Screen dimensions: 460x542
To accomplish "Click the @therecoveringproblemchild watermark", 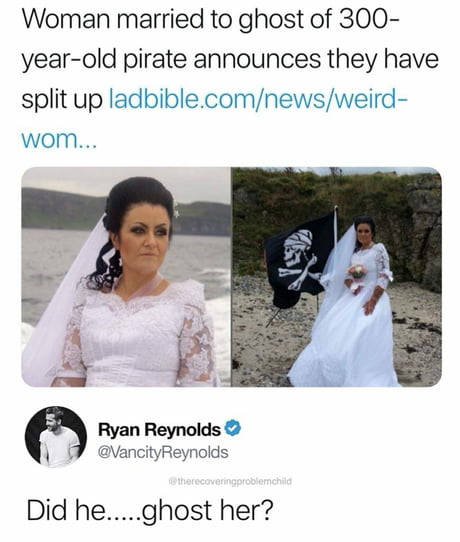I will click(229, 481).
